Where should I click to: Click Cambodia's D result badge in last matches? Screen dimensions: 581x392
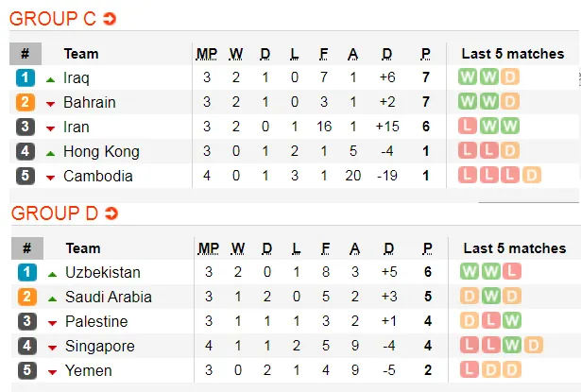[531, 176]
